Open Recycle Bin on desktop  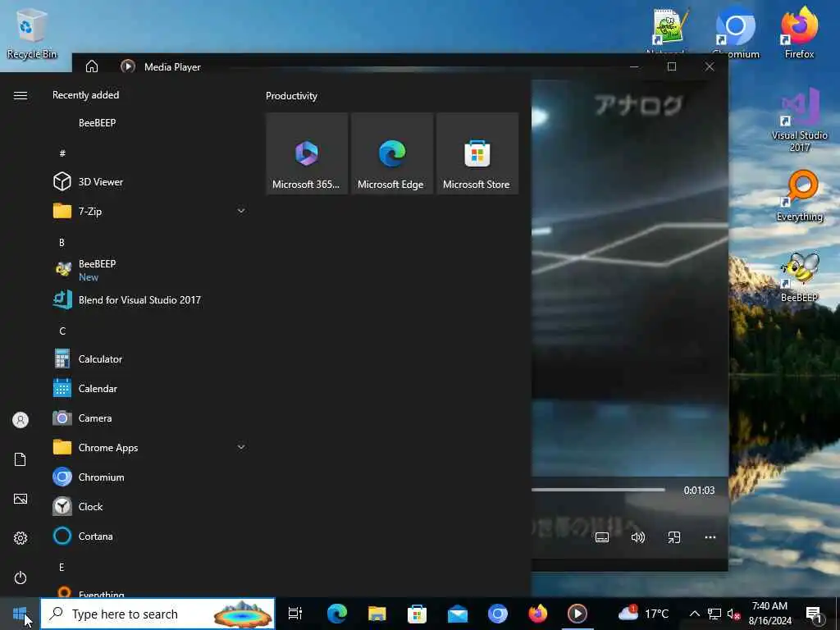[x=32, y=32]
